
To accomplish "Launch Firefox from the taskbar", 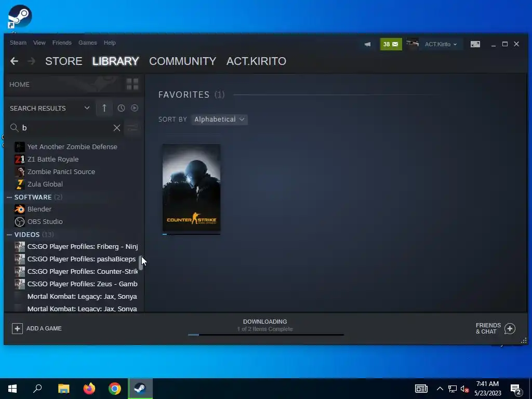I will tap(89, 389).
